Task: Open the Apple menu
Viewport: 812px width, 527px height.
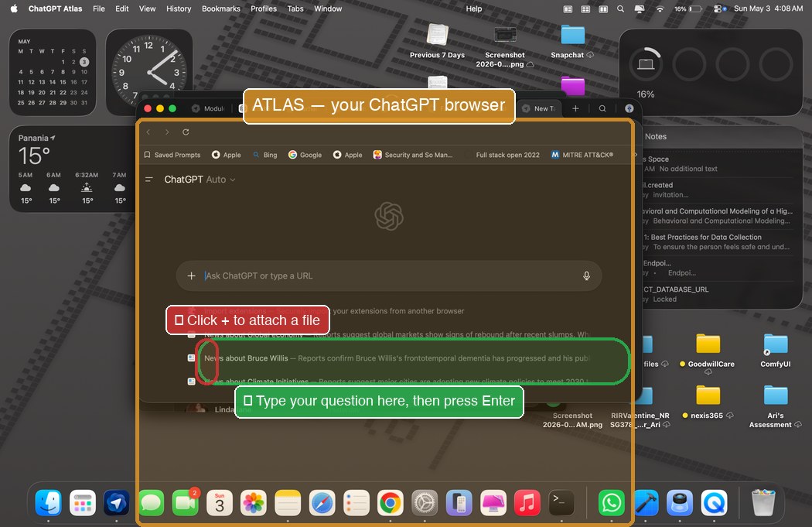Action: pos(14,9)
